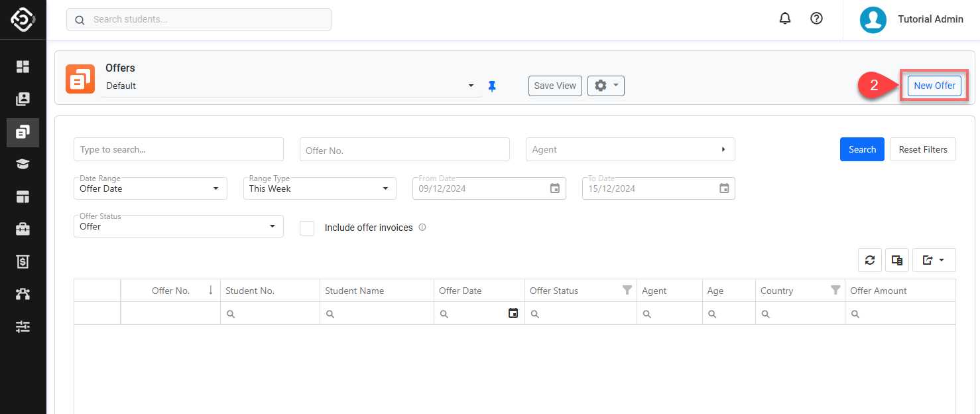
Task: Open the export dropdown menu
Action: point(934,261)
